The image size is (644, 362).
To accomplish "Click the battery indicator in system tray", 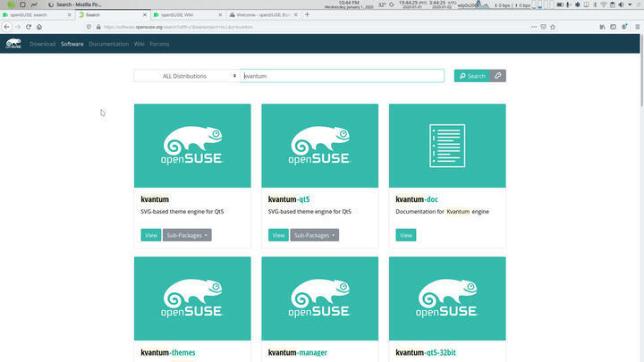I will click(559, 4).
